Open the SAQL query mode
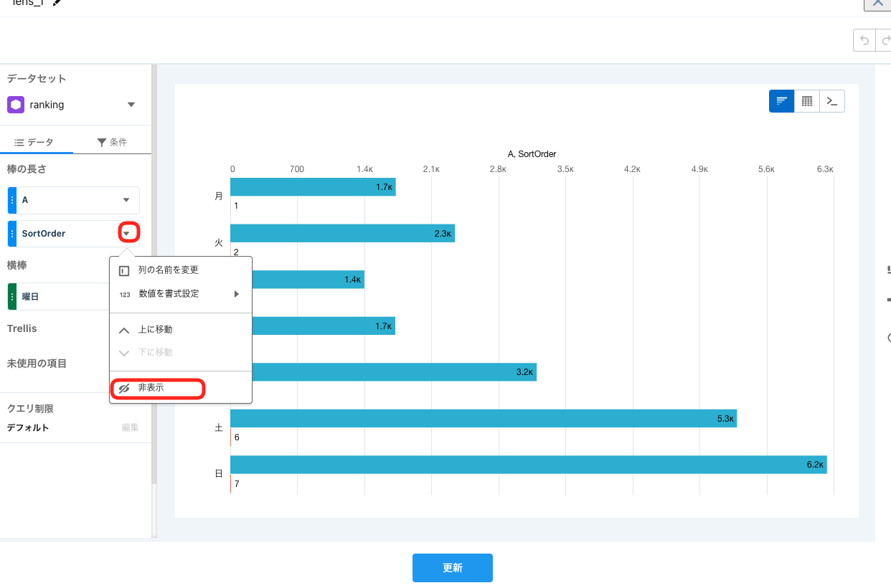The width and height of the screenshot is (891, 588). click(x=832, y=101)
